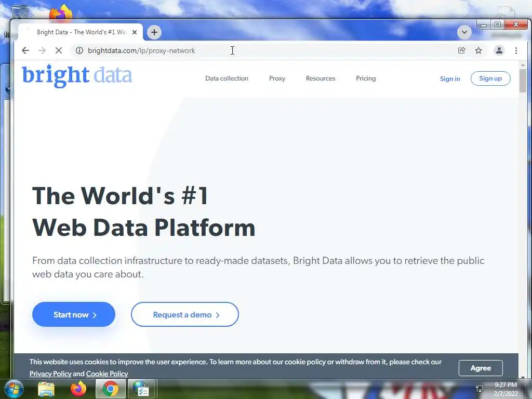Open the Windows Start menu

click(14, 389)
